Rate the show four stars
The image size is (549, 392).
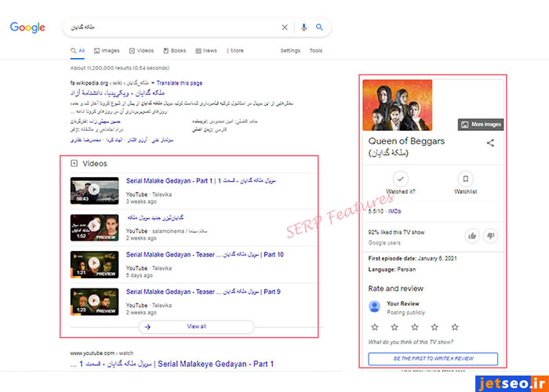434,327
